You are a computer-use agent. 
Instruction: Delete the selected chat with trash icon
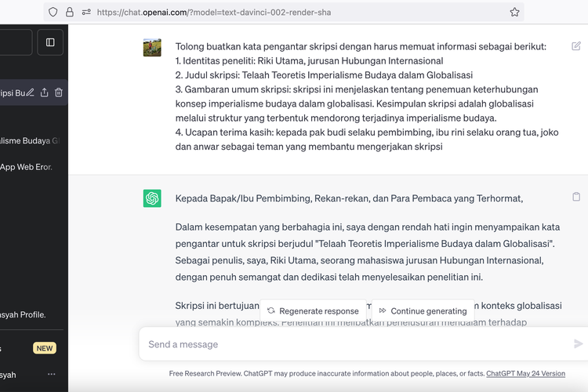59,93
